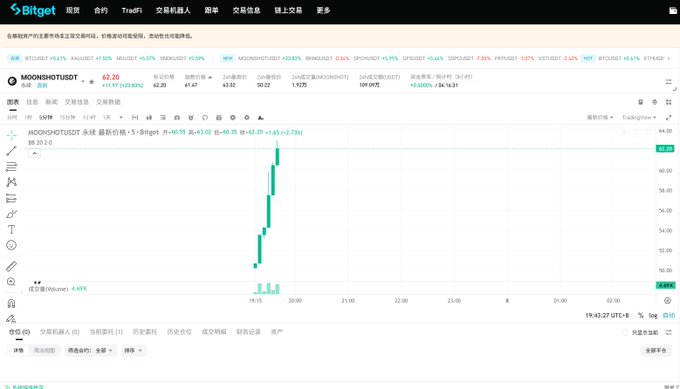Click the replay headset icon in chart toolbar
This screenshot has height=389, width=680.
(205, 118)
